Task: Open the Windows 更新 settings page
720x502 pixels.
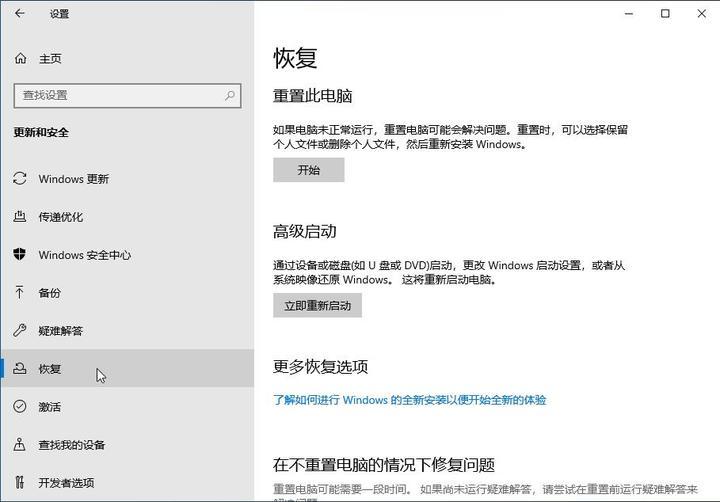Action: tap(74, 179)
